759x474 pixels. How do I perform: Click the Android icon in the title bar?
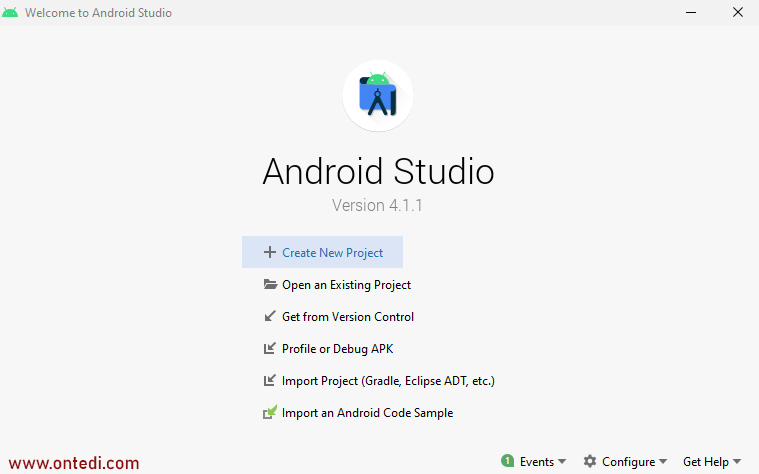click(10, 13)
